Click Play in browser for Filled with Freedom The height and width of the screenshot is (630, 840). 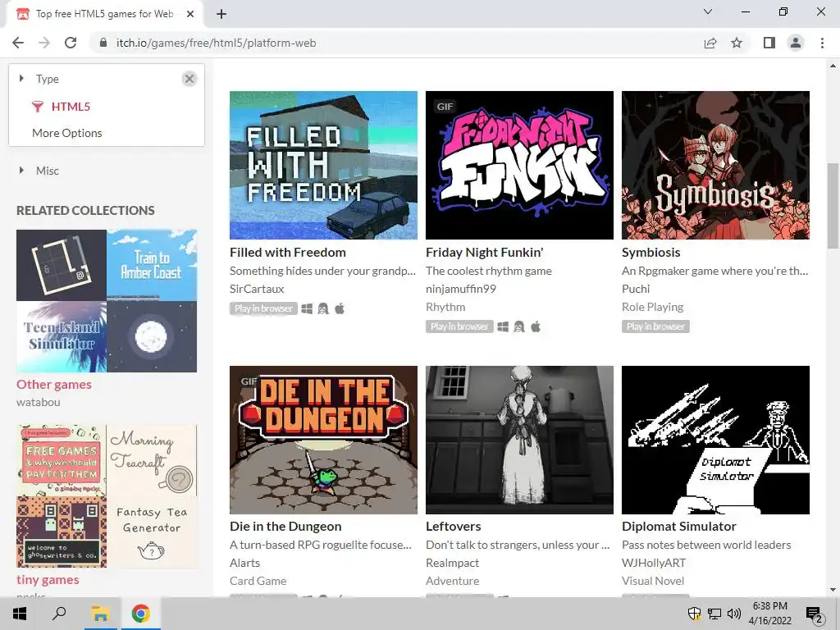click(263, 308)
